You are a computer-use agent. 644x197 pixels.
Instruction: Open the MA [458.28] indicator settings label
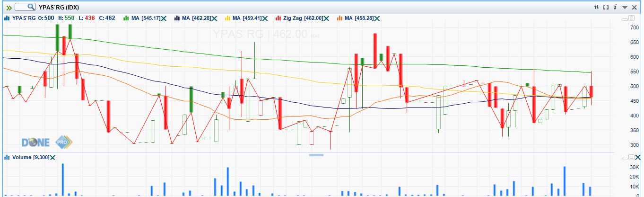tap(359, 18)
